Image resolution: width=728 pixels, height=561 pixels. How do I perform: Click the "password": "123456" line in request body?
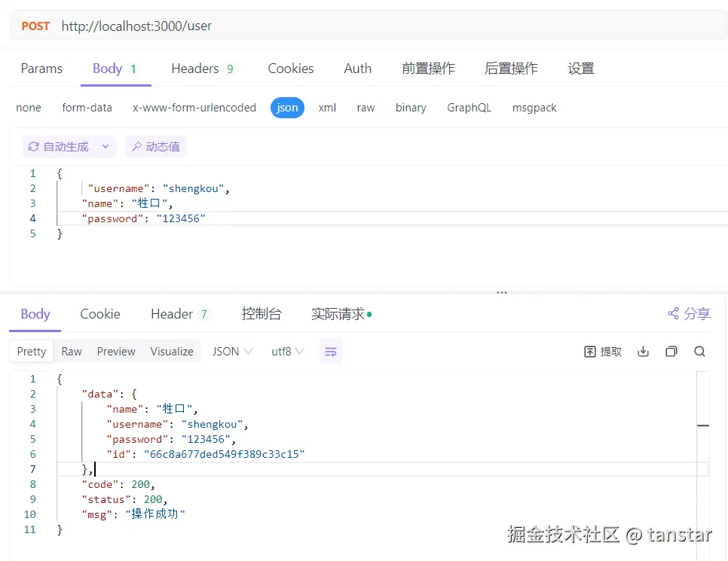[x=143, y=218]
